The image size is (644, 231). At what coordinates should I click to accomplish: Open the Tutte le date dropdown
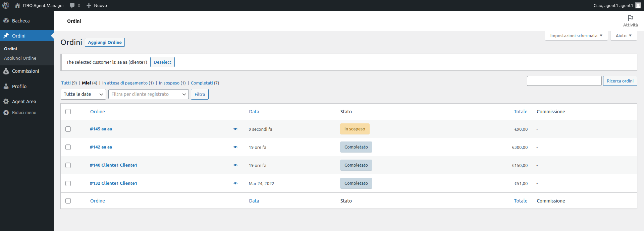point(83,94)
